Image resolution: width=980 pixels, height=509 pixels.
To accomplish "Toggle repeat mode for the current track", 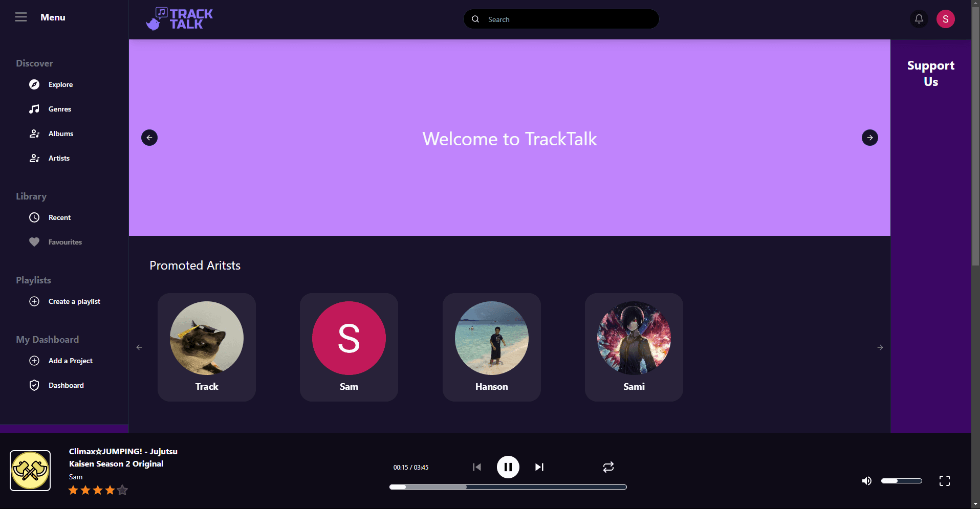I will pos(608,467).
